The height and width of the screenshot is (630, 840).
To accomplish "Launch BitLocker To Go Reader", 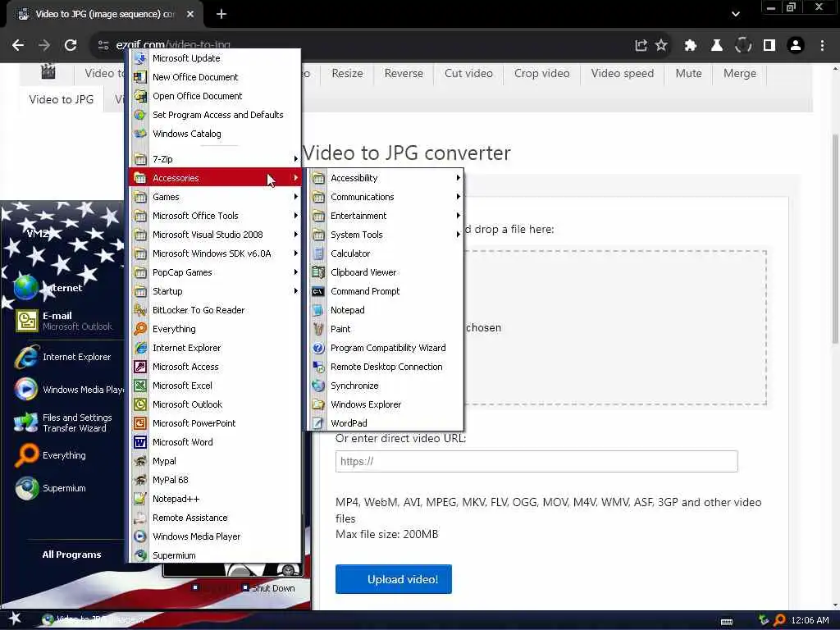I will point(215,310).
